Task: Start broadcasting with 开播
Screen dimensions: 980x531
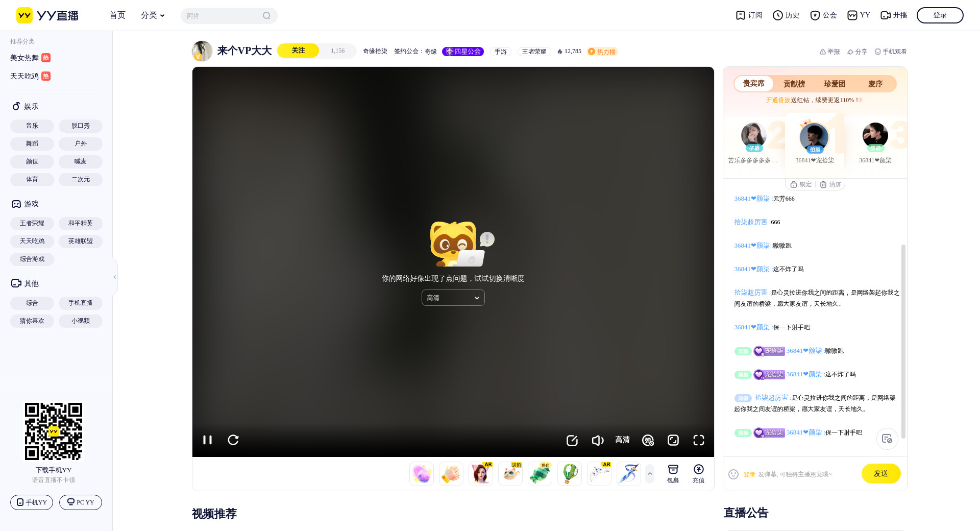Action: point(894,15)
